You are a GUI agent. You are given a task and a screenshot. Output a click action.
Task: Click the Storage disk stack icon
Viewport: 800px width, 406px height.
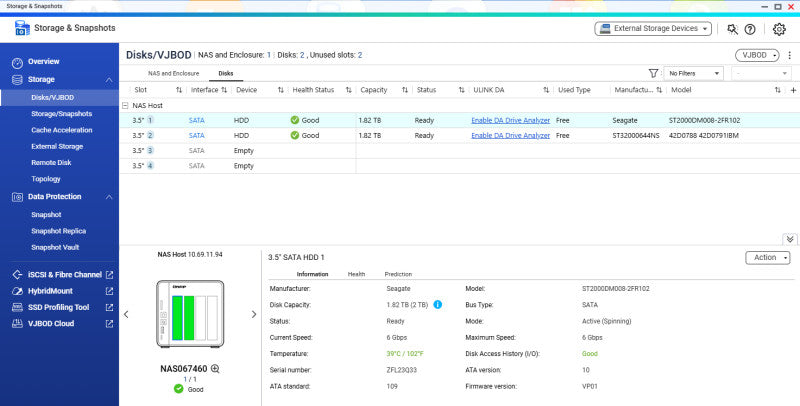click(17, 80)
